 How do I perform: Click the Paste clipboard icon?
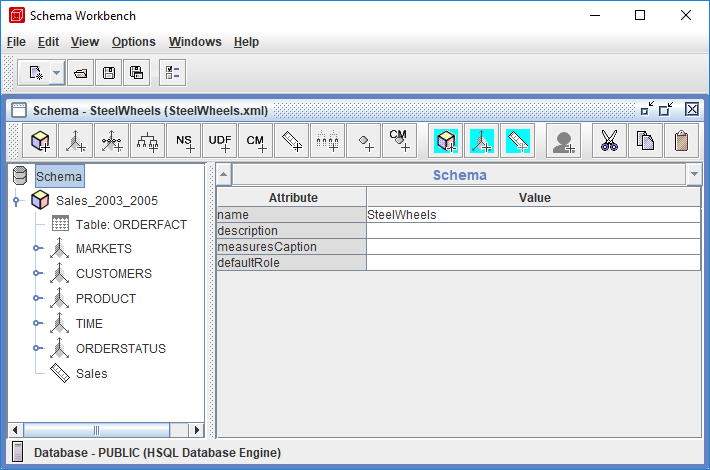coord(681,142)
